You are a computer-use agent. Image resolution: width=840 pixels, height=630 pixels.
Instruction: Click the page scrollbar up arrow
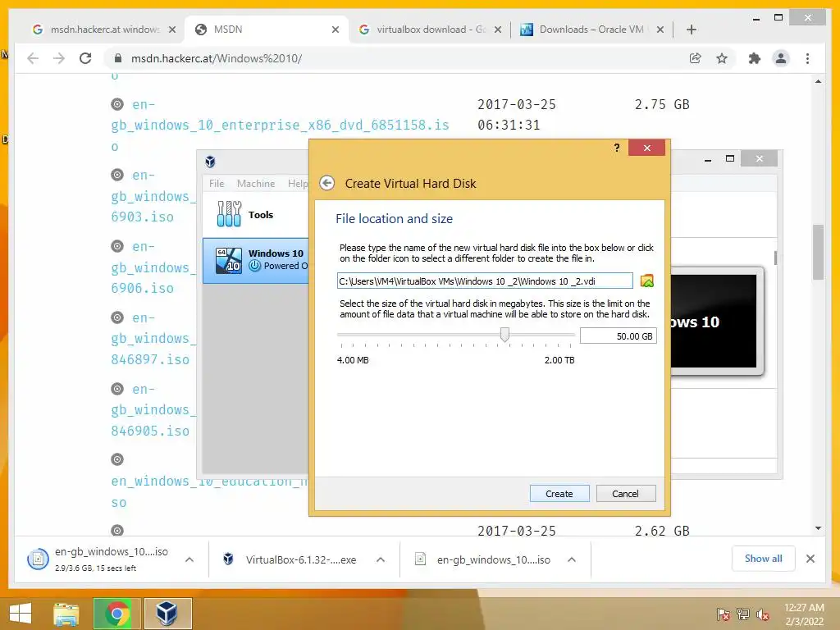pos(818,81)
